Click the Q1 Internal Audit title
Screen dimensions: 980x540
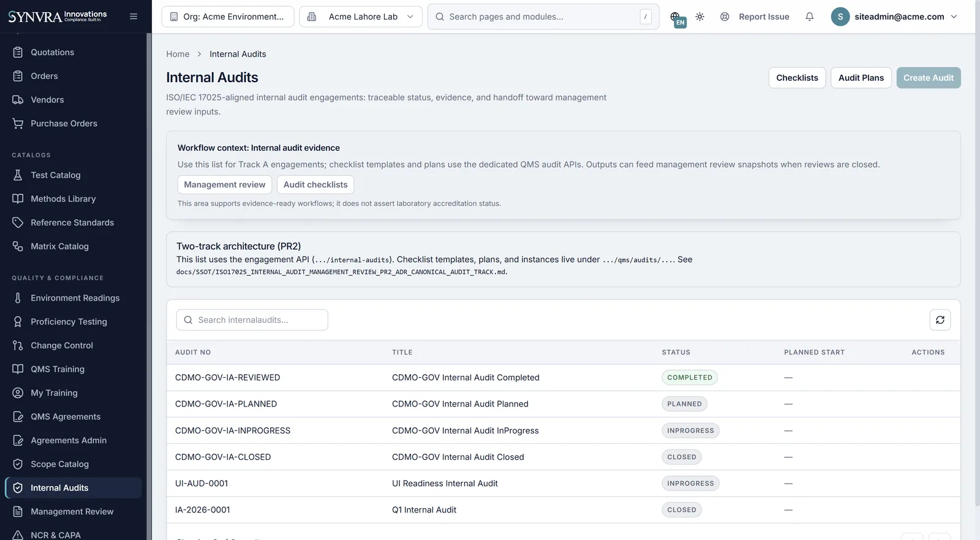424,510
